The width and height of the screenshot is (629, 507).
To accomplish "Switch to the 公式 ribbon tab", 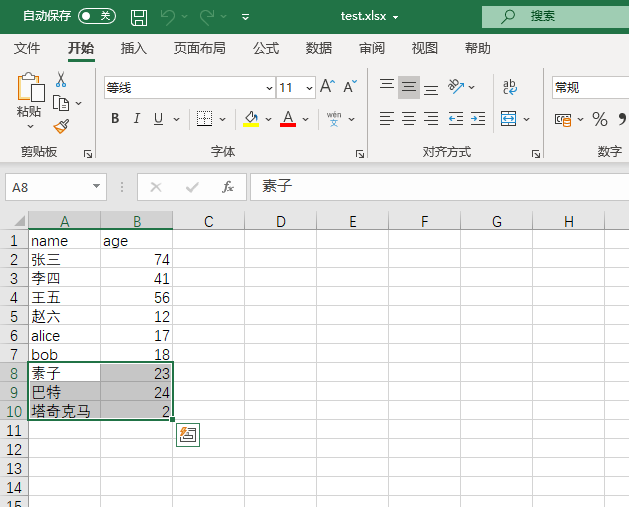I will coord(266,48).
